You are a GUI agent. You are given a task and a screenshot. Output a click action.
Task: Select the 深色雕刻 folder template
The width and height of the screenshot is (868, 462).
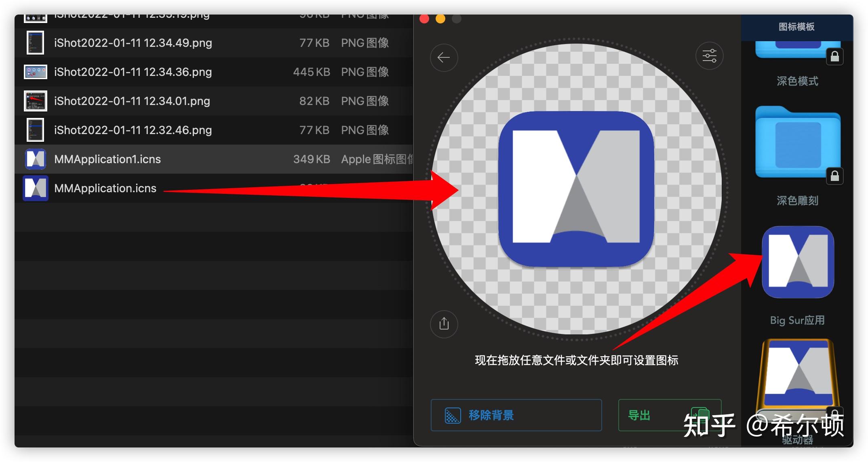pos(798,142)
